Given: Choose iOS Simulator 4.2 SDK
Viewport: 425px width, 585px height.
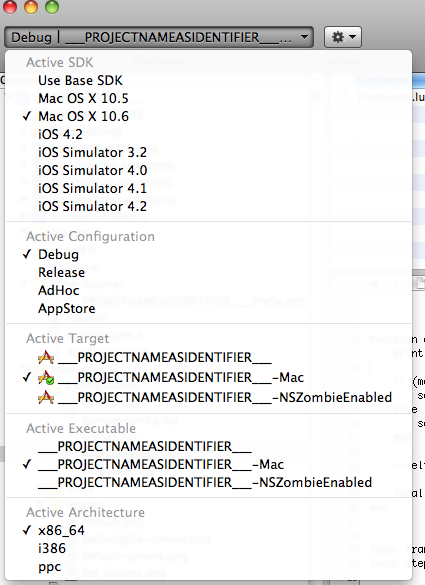Looking at the screenshot, I should 93,206.
